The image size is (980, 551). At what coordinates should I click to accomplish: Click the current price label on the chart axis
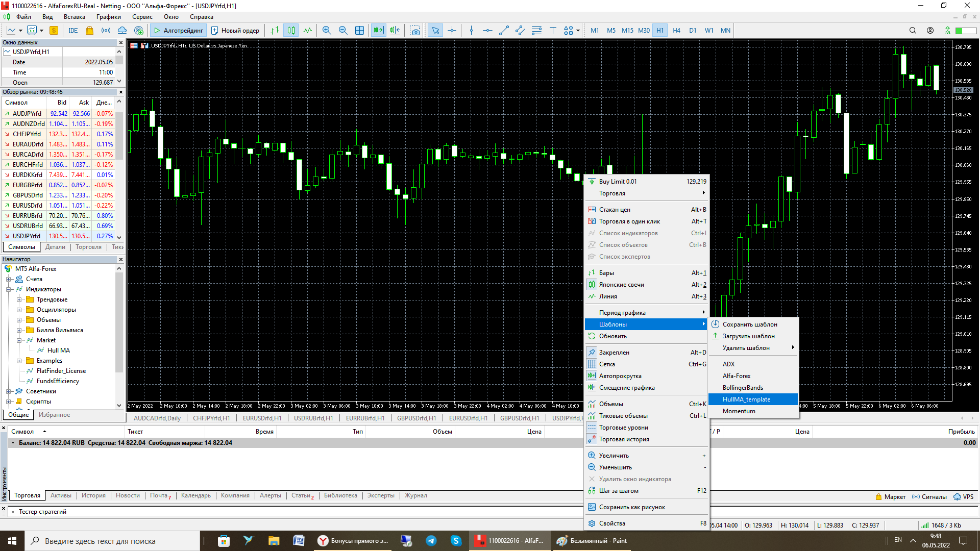[963, 90]
